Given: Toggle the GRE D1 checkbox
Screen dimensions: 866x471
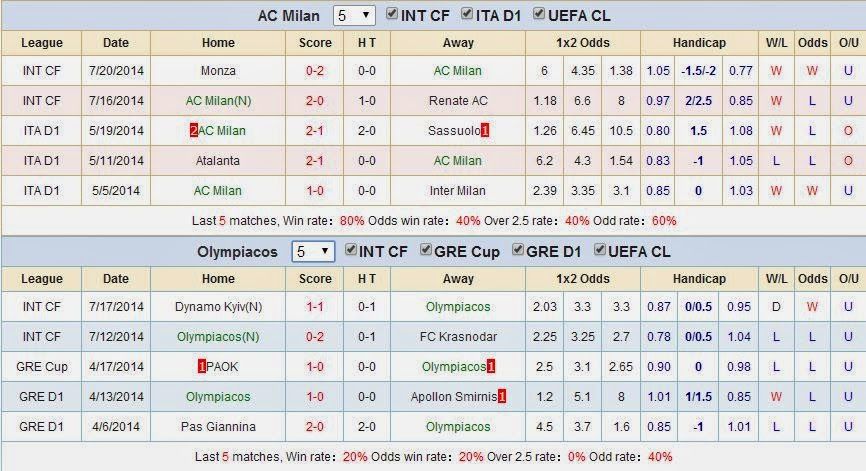Looking at the screenshot, I should [518, 250].
